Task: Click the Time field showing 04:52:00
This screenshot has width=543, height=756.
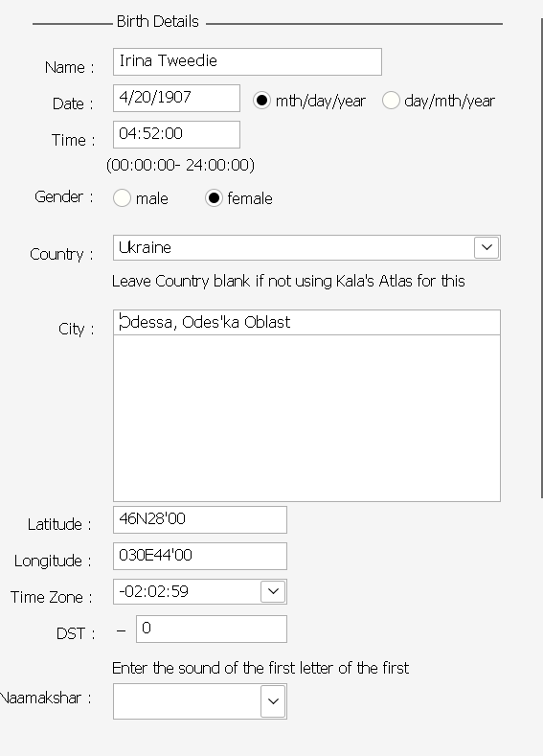Action: (176, 134)
